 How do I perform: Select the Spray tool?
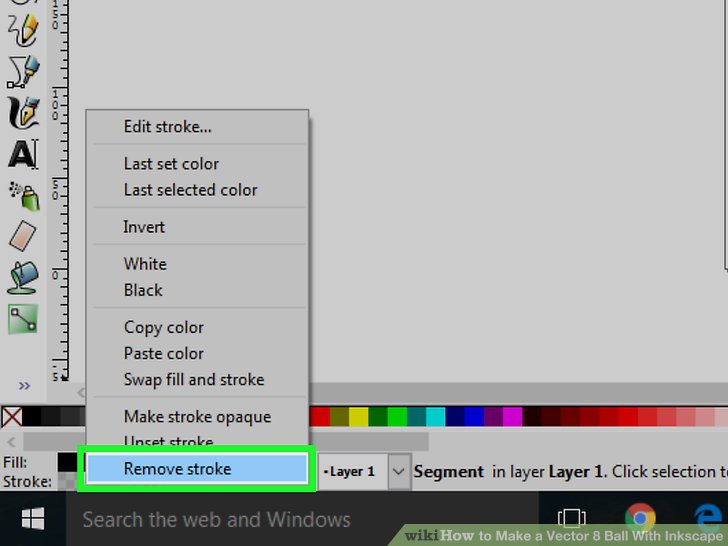23,195
